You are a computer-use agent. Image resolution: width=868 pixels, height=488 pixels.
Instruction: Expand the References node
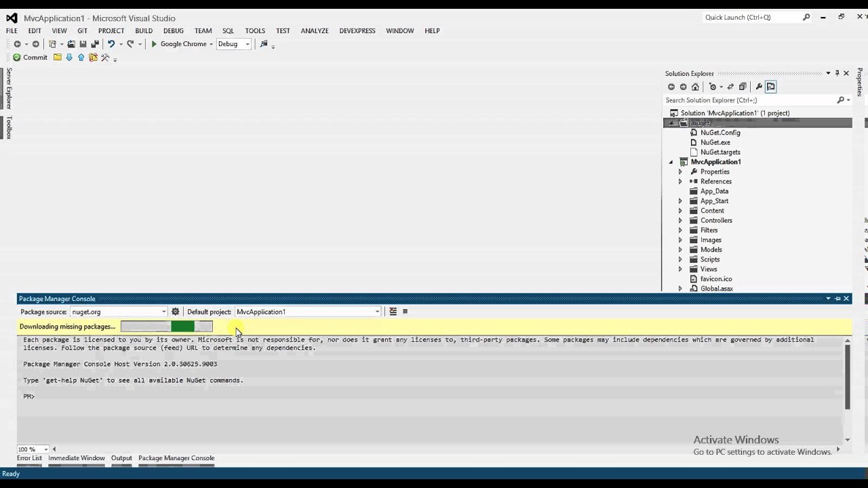coord(680,182)
